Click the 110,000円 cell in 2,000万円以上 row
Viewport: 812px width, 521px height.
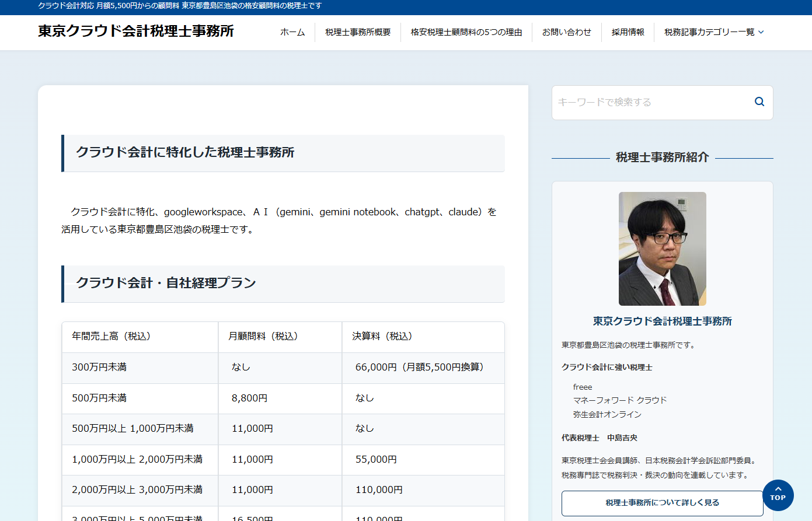(423, 490)
